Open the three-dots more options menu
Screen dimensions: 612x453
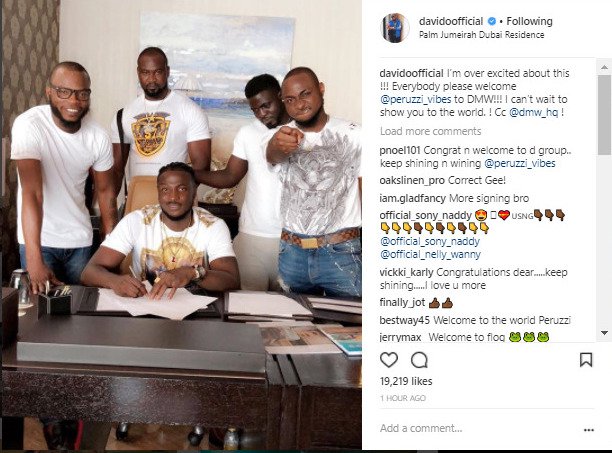pyautogui.click(x=589, y=430)
